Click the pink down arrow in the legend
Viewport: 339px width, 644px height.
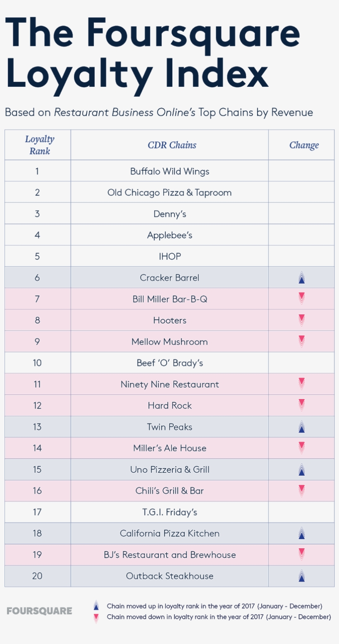[x=96, y=617]
